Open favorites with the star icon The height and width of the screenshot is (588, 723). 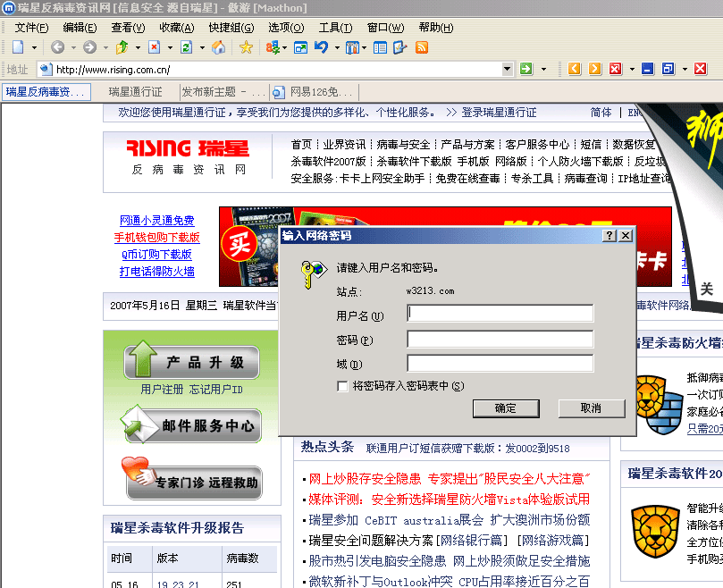tap(247, 47)
